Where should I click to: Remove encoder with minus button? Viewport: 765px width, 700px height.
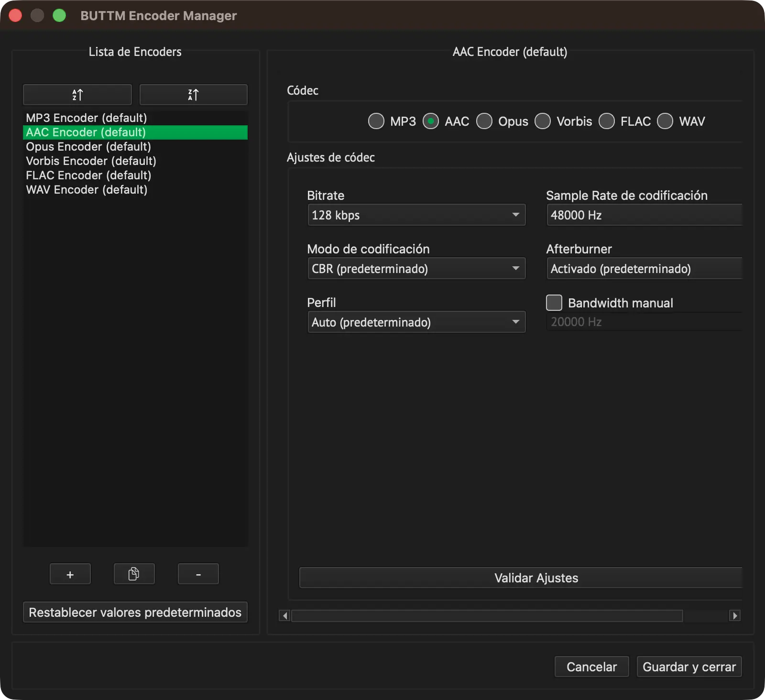[198, 574]
